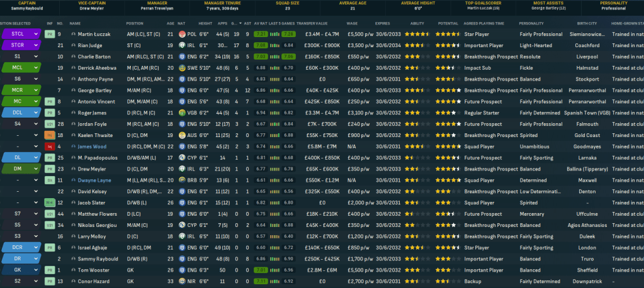Select the Conor Hazard row's personality cell

[x=539, y=281]
